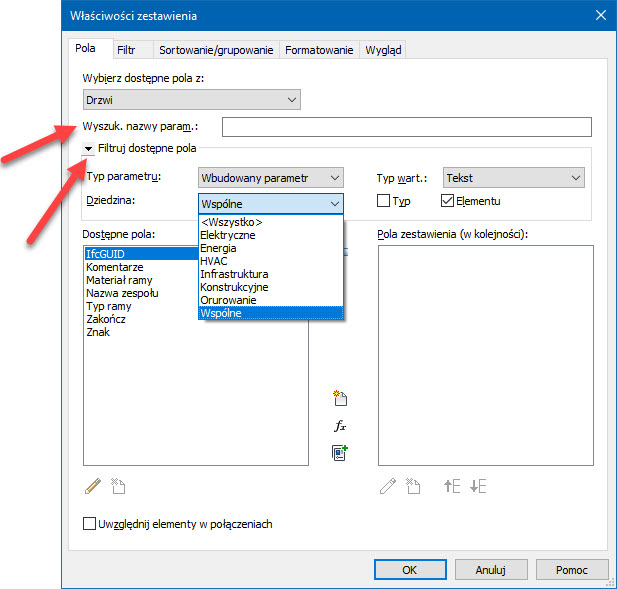
Task: Click the new parameter icon
Action: pos(340,399)
